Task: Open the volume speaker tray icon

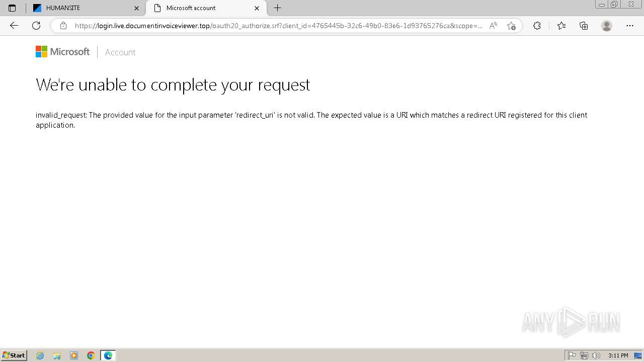Action: [x=596, y=355]
